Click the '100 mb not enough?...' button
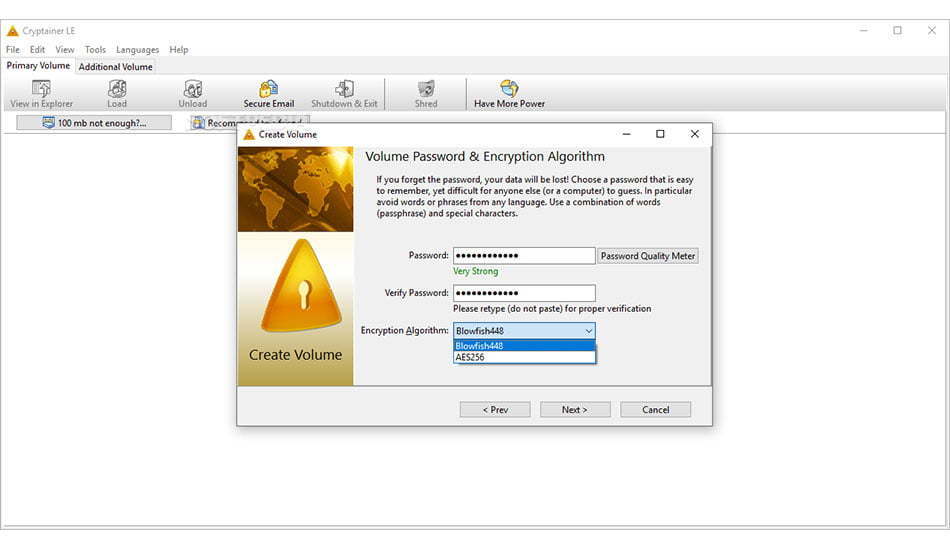Viewport: 950px width, 548px height. click(x=94, y=123)
